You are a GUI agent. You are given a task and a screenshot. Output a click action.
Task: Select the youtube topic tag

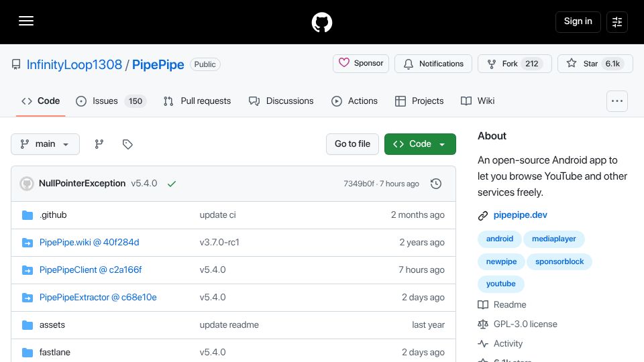(500, 284)
